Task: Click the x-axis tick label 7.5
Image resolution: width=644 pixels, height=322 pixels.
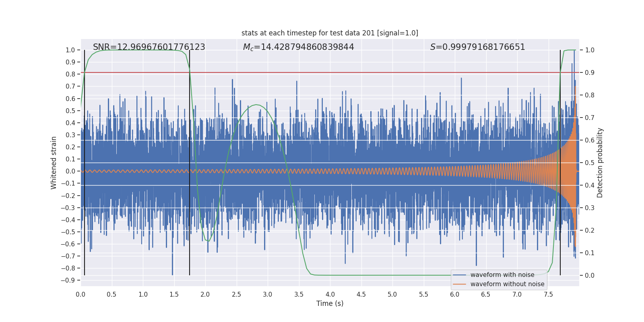Action: tap(548, 295)
